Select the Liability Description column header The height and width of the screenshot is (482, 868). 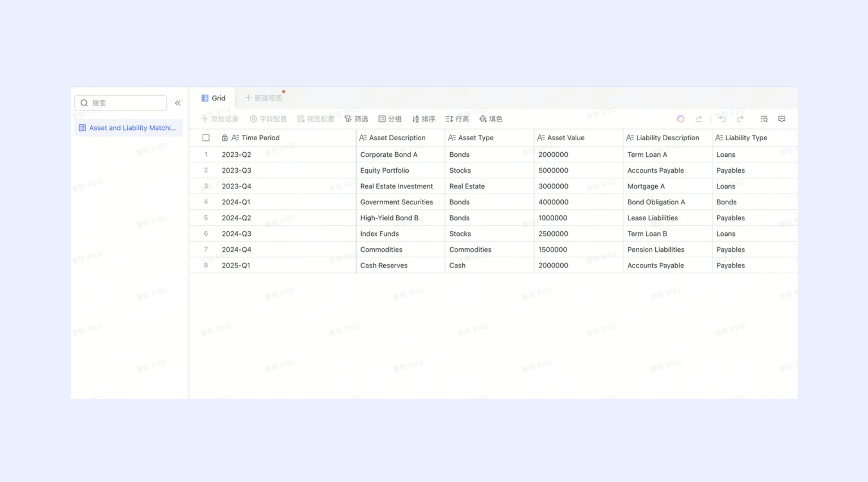[x=668, y=138]
